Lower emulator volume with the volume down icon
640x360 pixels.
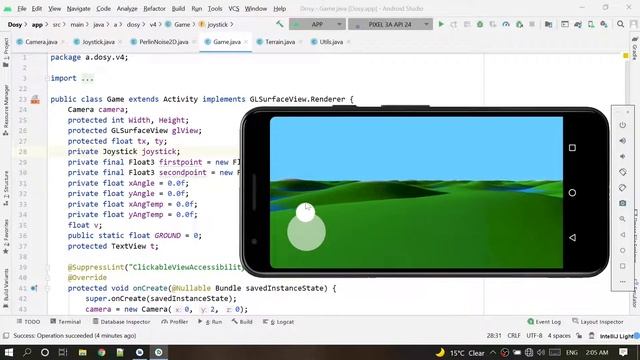pyautogui.click(x=622, y=156)
